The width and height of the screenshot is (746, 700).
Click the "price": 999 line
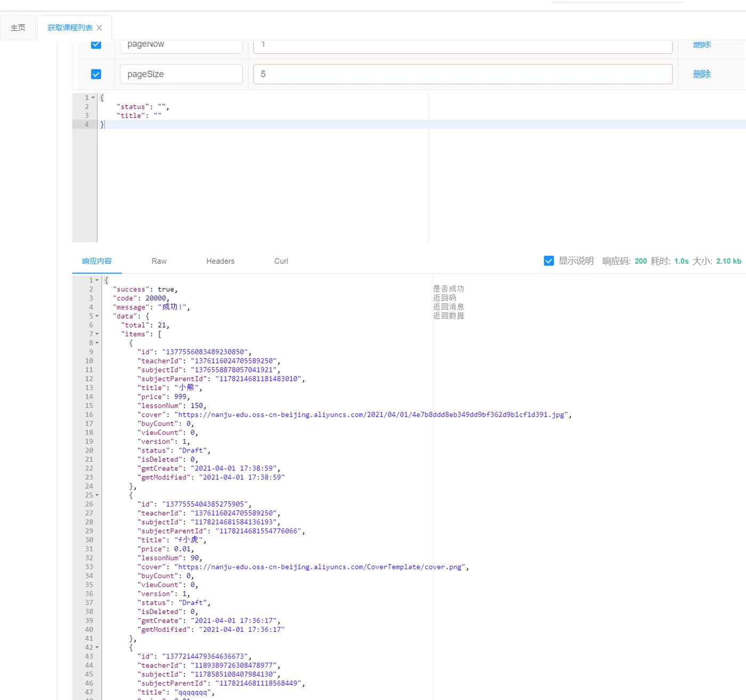pos(164,397)
